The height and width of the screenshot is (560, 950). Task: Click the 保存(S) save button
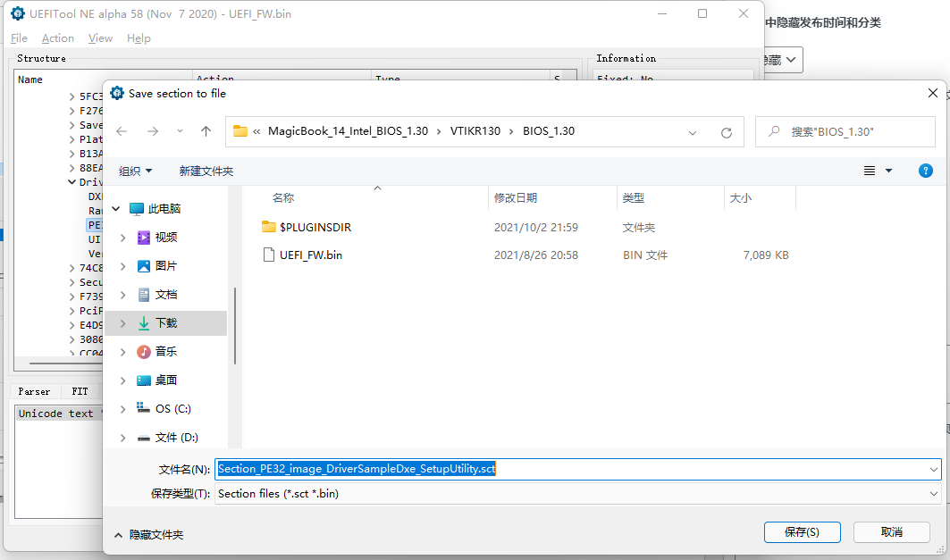tap(803, 532)
